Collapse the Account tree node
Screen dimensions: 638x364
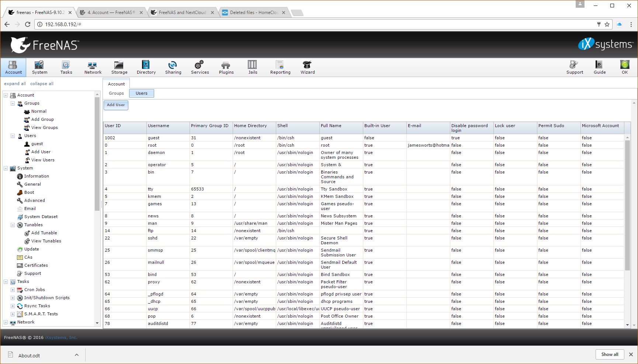point(6,95)
